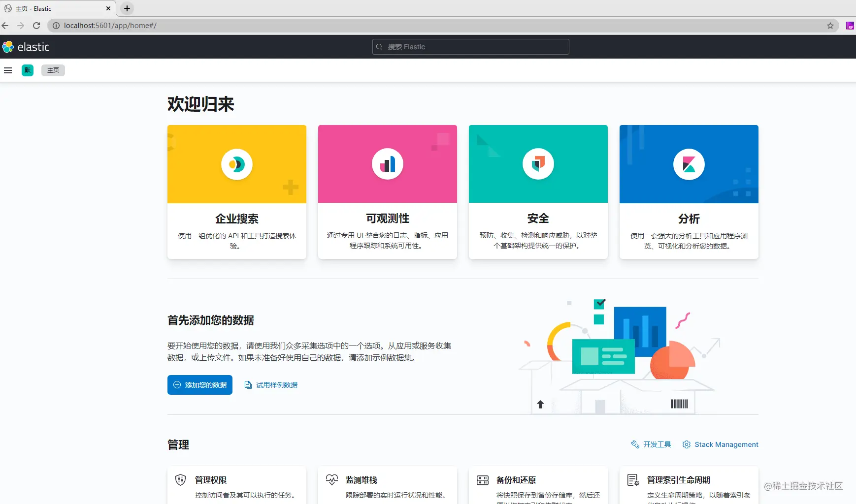
Task: Reload the page with refresh icon
Action: point(36,26)
